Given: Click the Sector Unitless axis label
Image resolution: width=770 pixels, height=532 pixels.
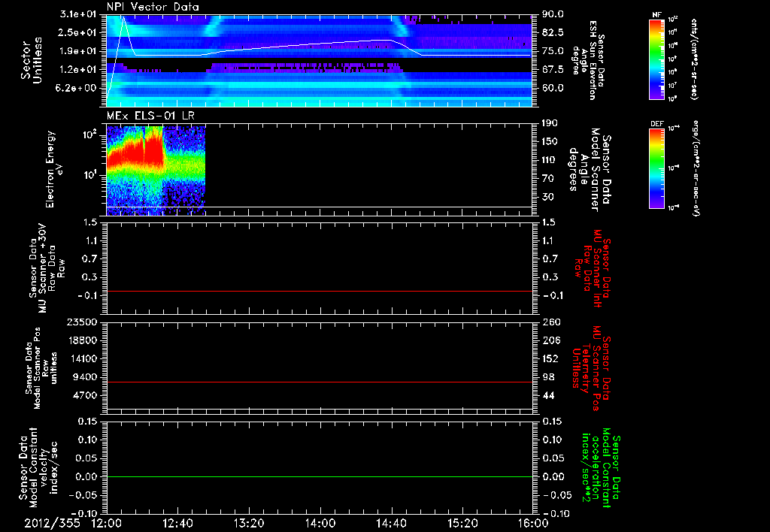Looking at the screenshot, I should pos(32,60).
